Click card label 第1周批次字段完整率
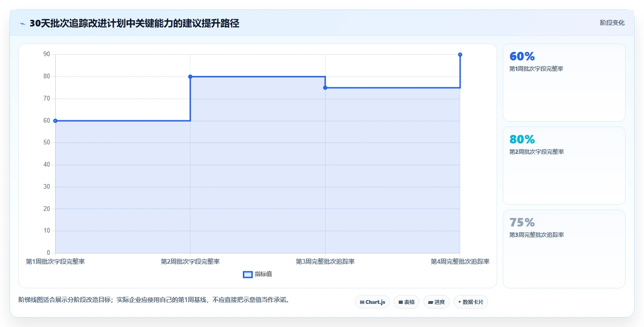 pyautogui.click(x=536, y=69)
